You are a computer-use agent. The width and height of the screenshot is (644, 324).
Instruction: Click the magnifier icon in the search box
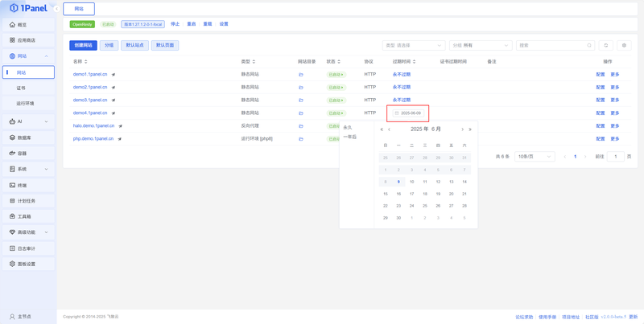point(589,46)
